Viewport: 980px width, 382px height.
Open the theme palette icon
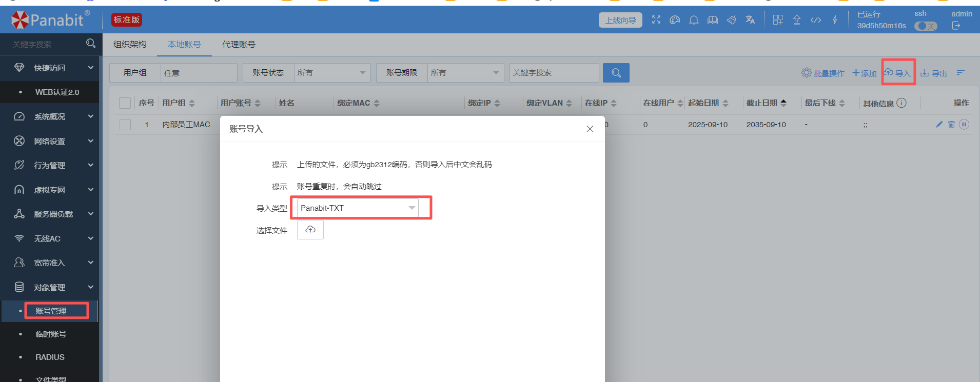tap(675, 20)
